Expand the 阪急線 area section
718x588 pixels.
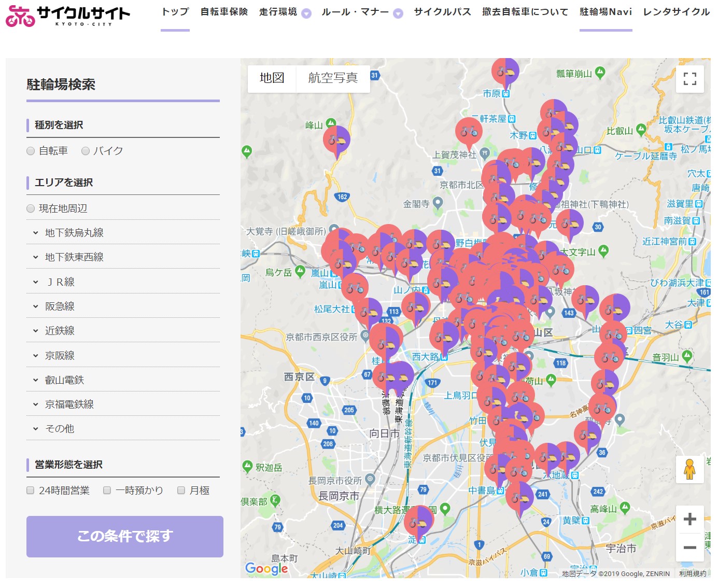coord(60,306)
